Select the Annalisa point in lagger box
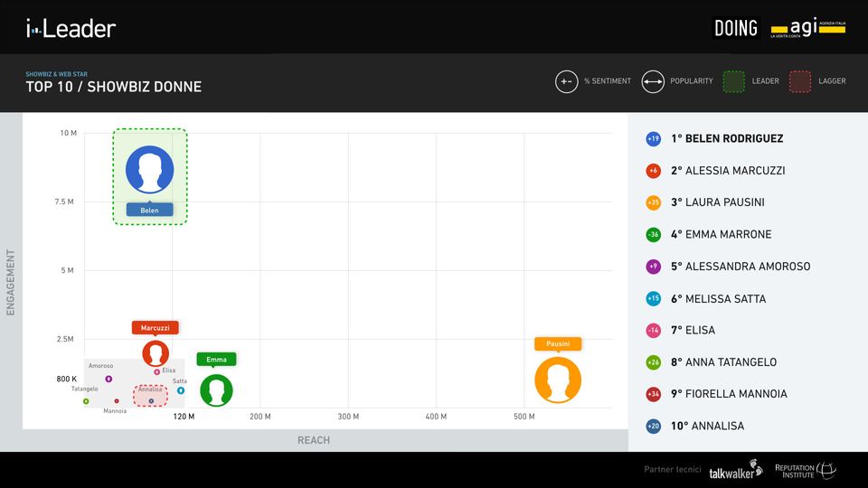868x488 pixels. [151, 400]
